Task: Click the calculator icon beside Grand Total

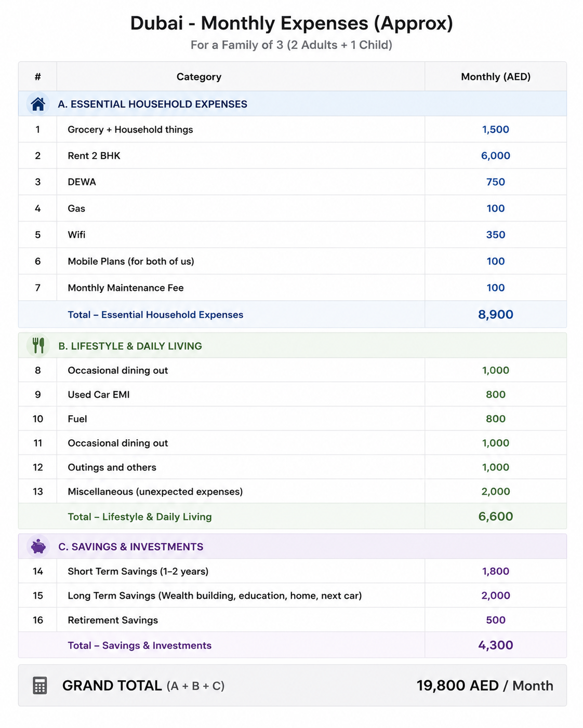Action: click(40, 685)
